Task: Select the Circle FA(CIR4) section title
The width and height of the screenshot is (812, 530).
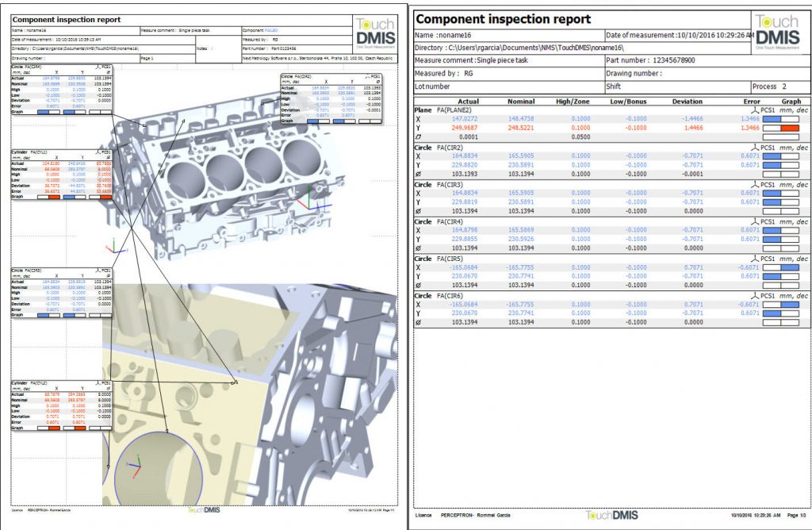Action: coord(442,221)
